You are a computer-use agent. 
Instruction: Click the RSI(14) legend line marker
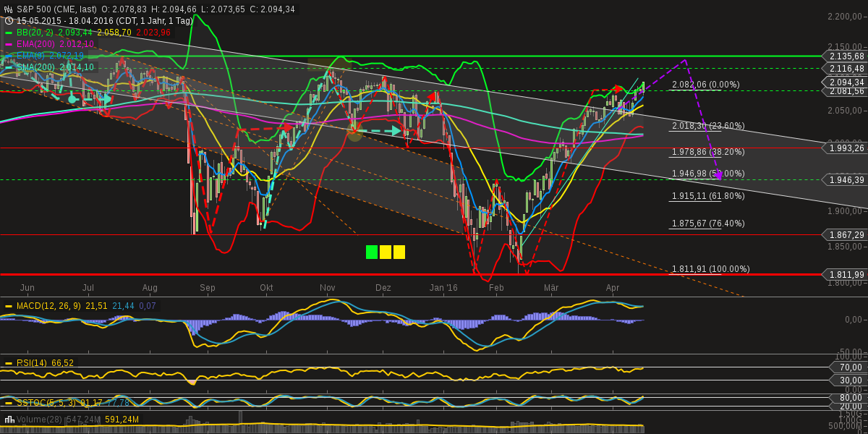click(x=7, y=362)
